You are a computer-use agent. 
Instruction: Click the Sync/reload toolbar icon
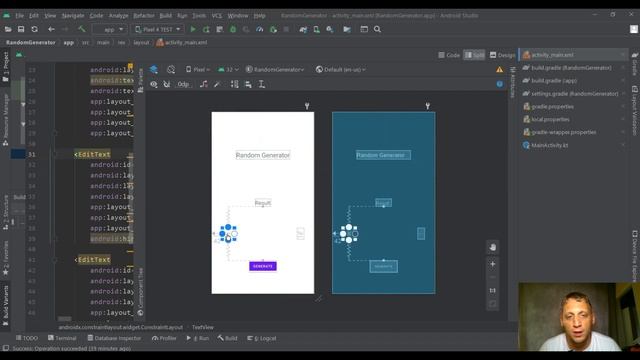point(34,29)
